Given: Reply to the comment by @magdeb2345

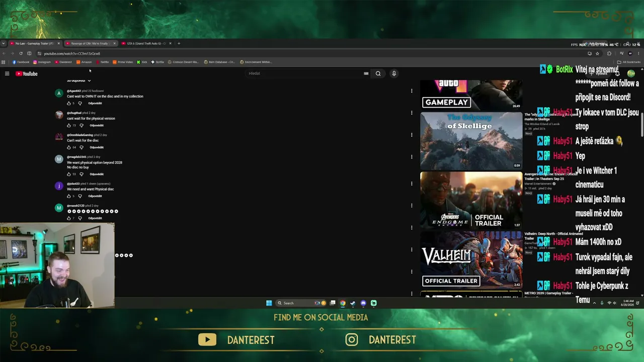Looking at the screenshot, I should click(x=97, y=174).
